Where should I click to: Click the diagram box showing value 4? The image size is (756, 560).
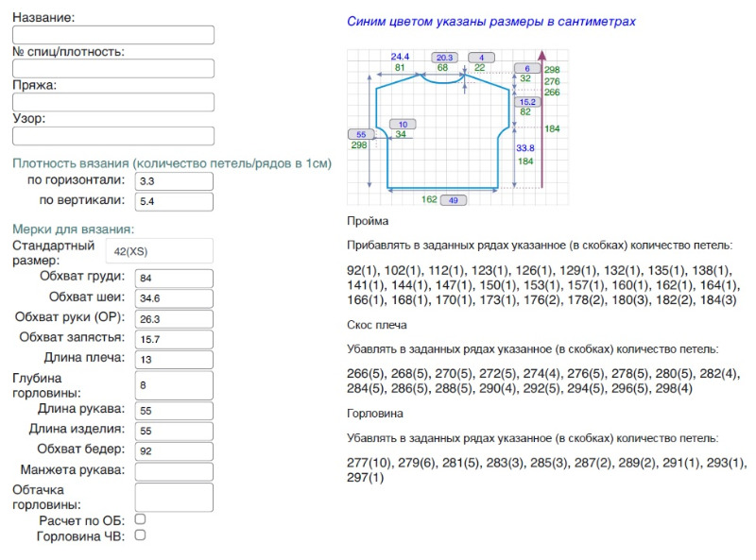click(x=482, y=58)
